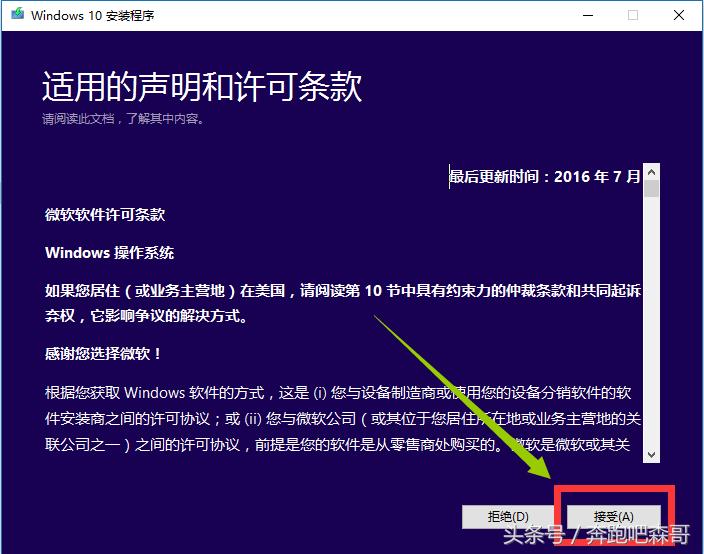Click the line 微软软件许可条款
The image size is (704, 554).
105,215
